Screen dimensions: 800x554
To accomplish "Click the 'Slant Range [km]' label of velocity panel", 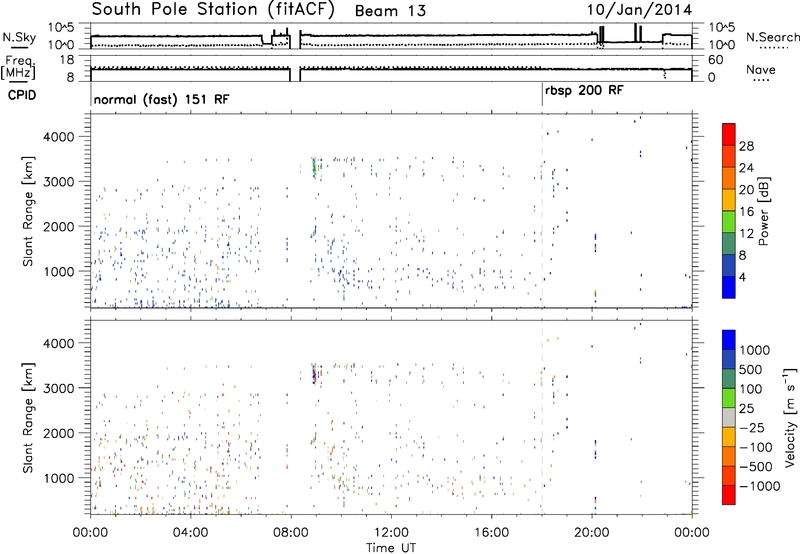I will pyautogui.click(x=28, y=418).
